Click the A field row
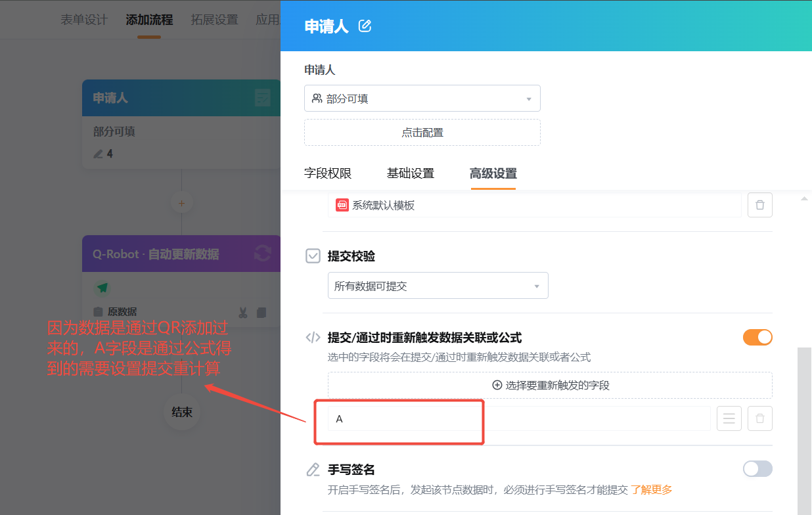 point(519,418)
